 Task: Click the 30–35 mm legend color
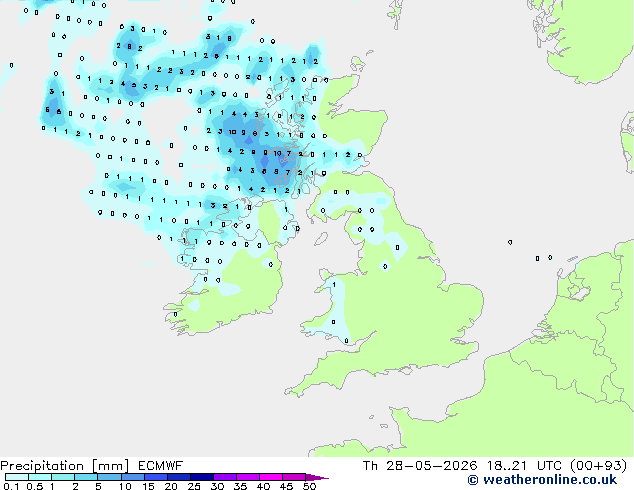(224, 477)
